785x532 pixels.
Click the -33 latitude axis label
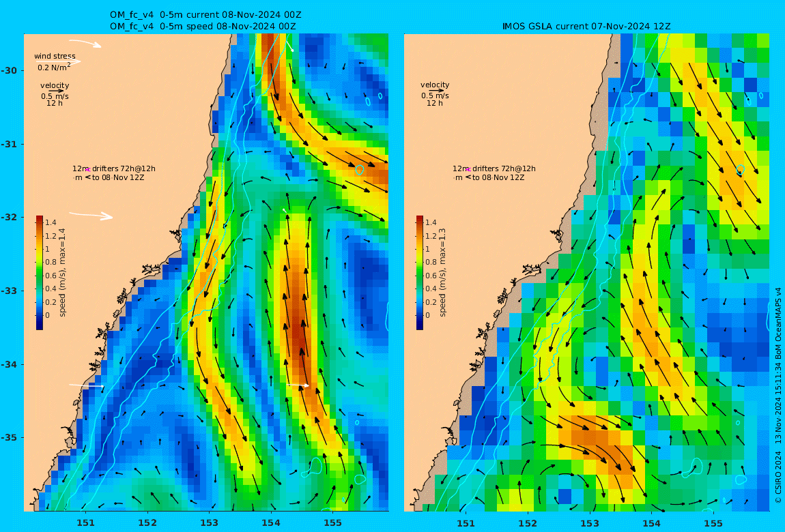(9, 291)
